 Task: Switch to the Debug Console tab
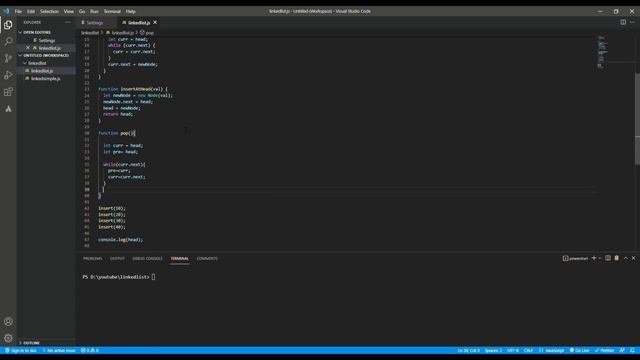(x=147, y=258)
